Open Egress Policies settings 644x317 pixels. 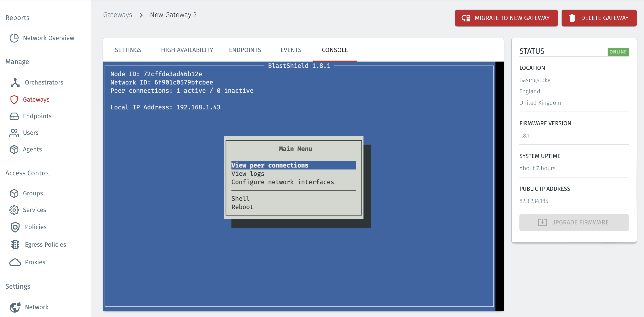tap(15, 244)
